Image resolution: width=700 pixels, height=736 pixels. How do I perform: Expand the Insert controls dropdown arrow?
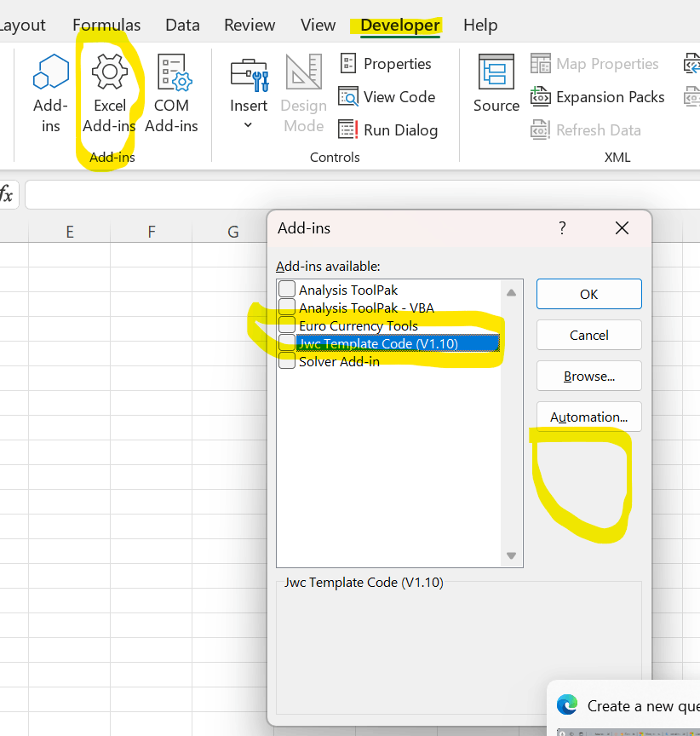(248, 125)
